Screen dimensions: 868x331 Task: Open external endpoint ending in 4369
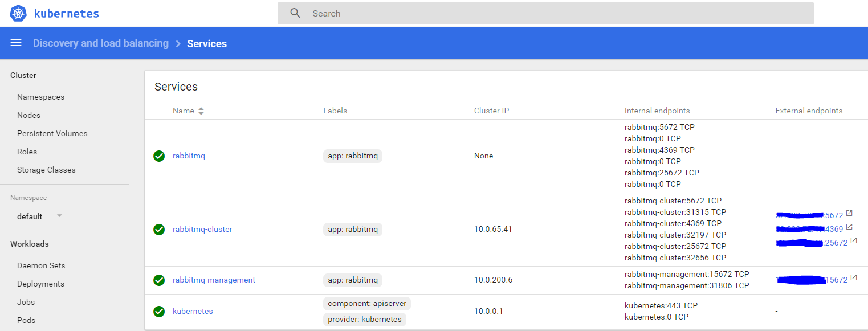(809, 229)
